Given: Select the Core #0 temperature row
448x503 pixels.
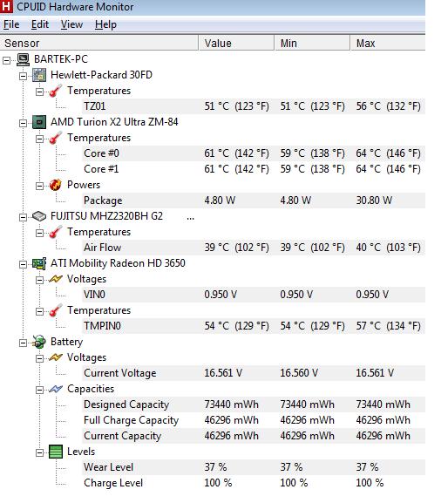Looking at the screenshot, I should [254, 153].
